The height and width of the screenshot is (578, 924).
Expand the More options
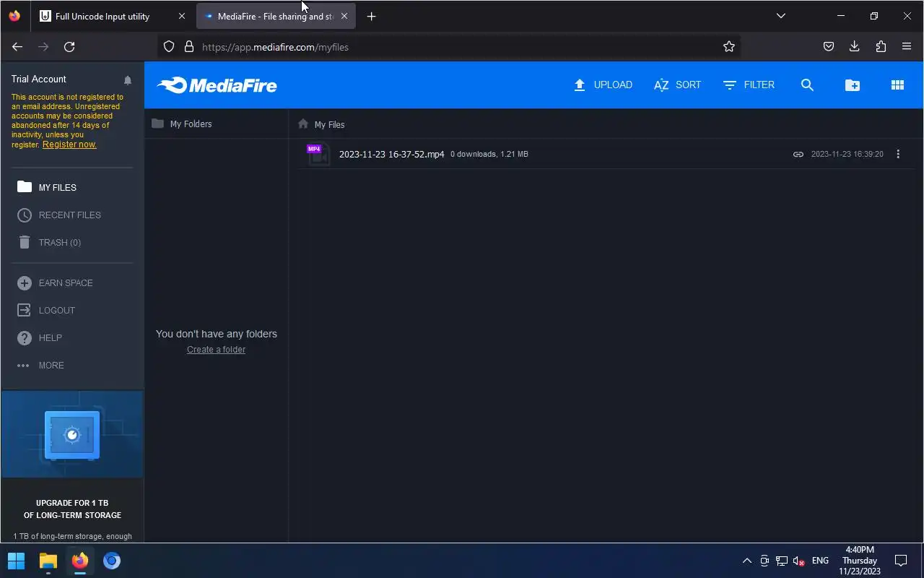40,365
